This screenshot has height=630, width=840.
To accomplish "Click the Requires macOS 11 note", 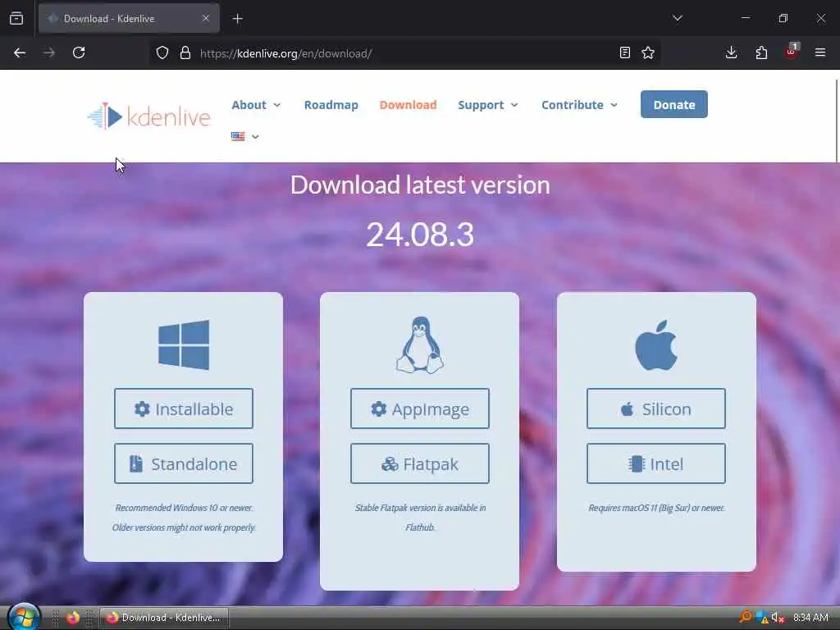I will pyautogui.click(x=656, y=508).
